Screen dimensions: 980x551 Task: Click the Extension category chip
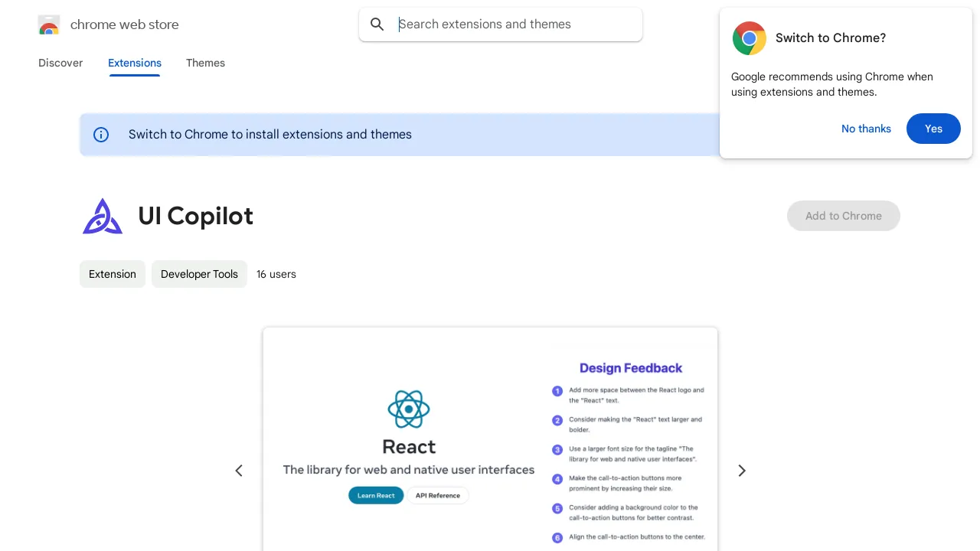coord(112,274)
